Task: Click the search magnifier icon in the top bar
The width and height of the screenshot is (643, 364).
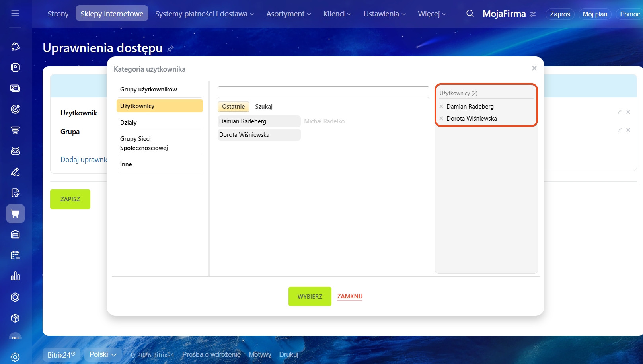Action: [470, 14]
